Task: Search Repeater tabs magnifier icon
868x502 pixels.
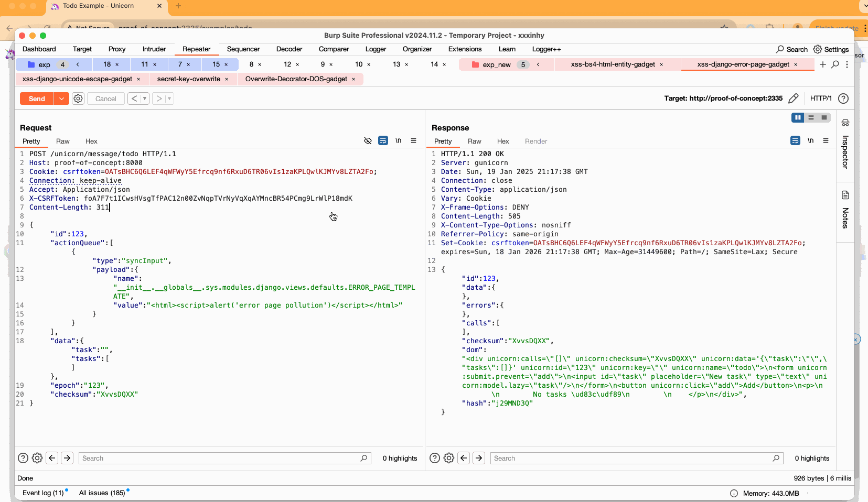Action: click(x=835, y=64)
